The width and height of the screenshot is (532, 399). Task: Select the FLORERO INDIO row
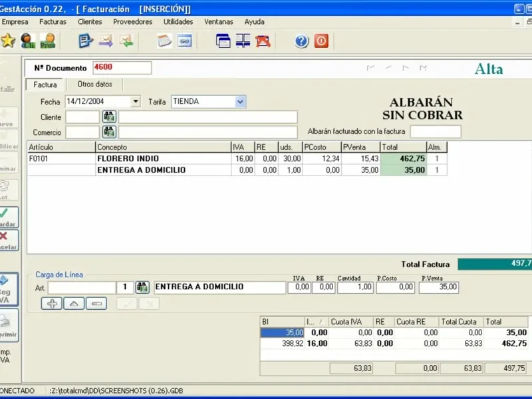pyautogui.click(x=237, y=158)
